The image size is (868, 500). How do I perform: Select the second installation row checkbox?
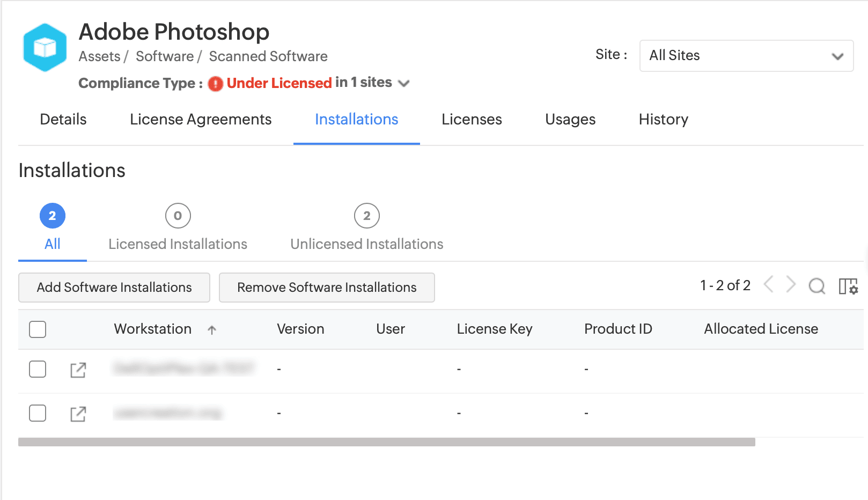point(38,413)
